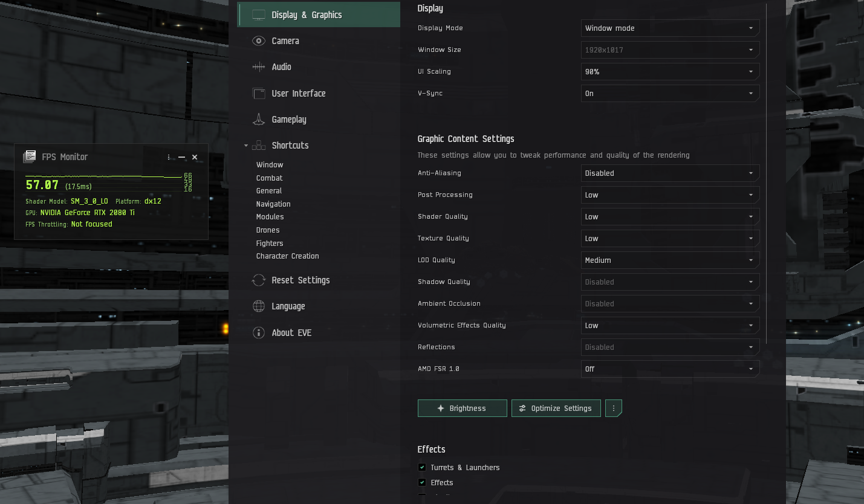The height and width of the screenshot is (504, 864).
Task: Open more options next to Optimize Settings
Action: (614, 409)
